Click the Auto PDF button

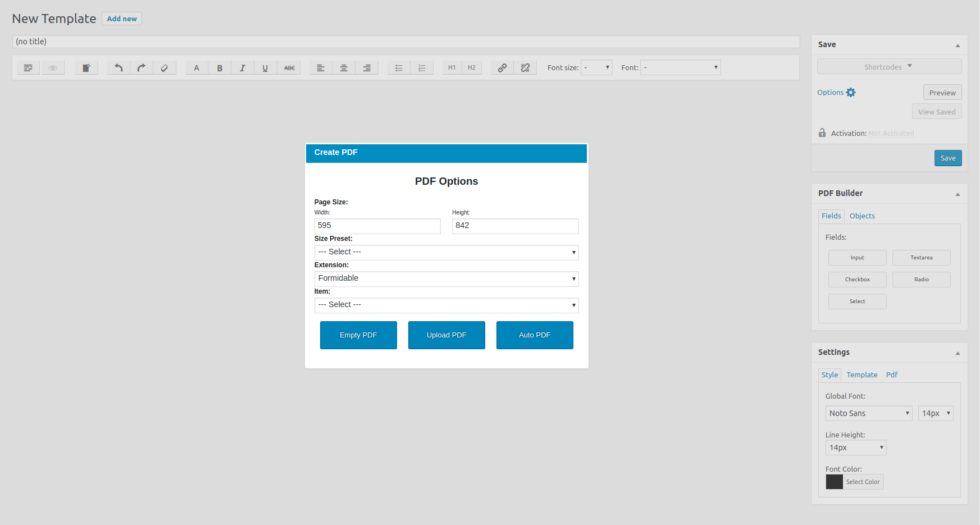[x=534, y=335]
